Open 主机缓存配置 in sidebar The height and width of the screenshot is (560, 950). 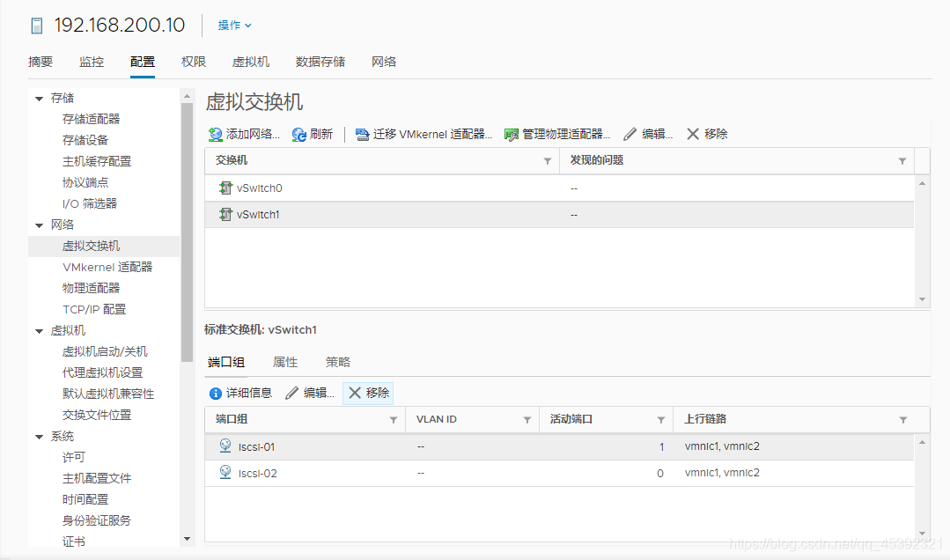pyautogui.click(x=97, y=161)
